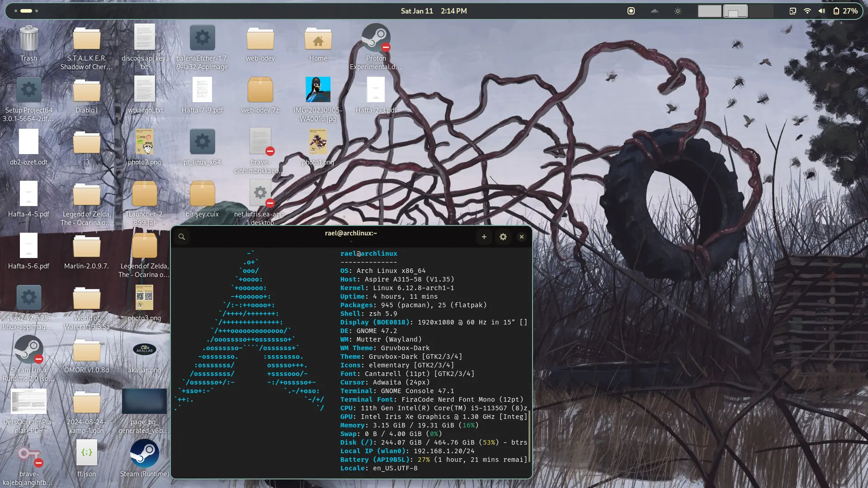Select the DersOgretimPlanlari.PDF document
The height and width of the screenshot is (488, 868).
(x=28, y=401)
